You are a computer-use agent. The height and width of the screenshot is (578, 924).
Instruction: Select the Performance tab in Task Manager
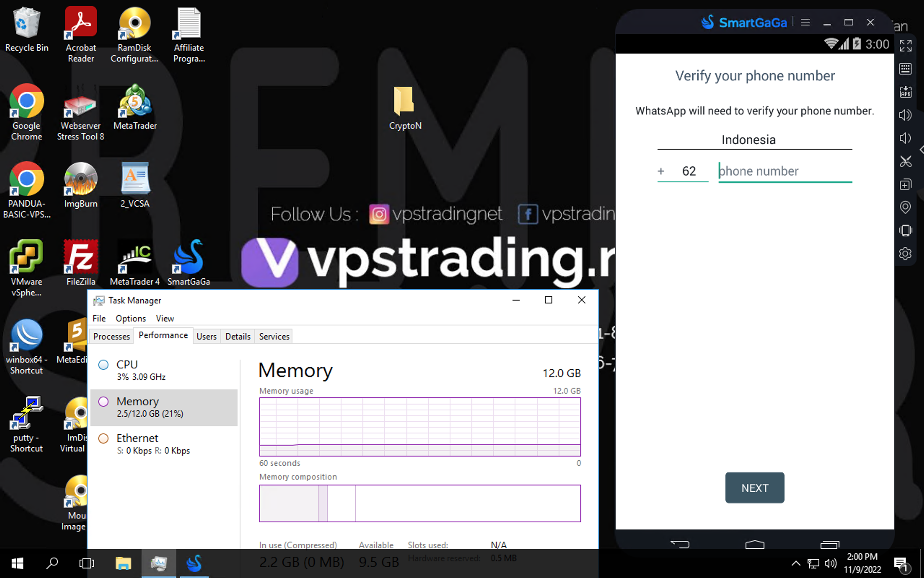tap(163, 335)
